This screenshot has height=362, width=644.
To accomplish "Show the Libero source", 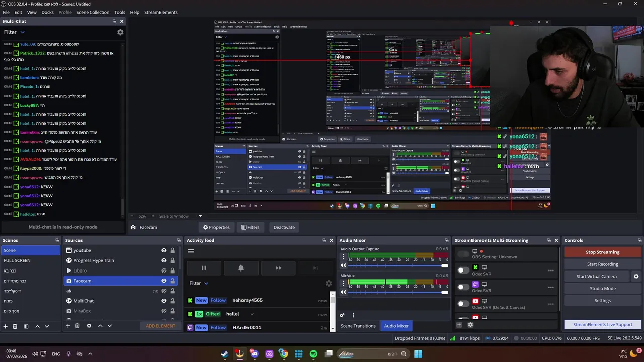I will [164, 270].
